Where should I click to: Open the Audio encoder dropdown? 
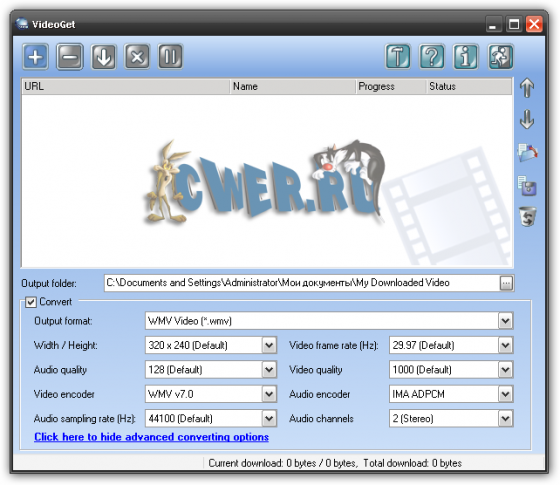click(505, 394)
